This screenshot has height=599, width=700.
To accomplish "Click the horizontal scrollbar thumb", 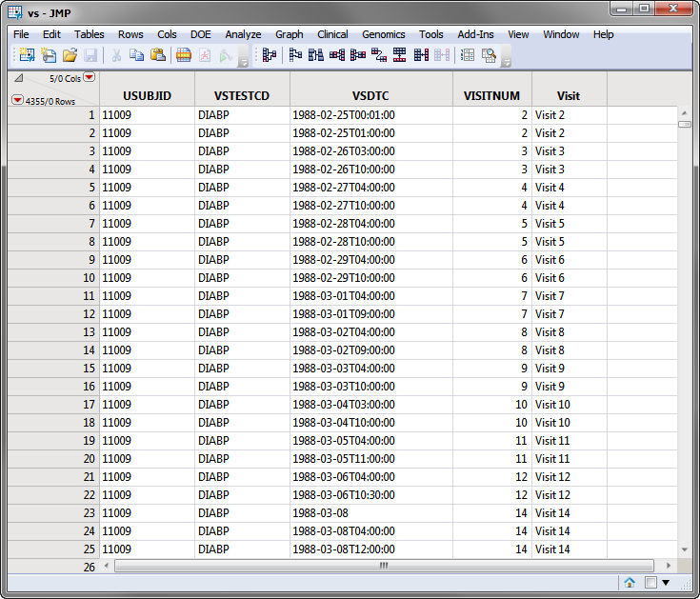I will [x=383, y=566].
